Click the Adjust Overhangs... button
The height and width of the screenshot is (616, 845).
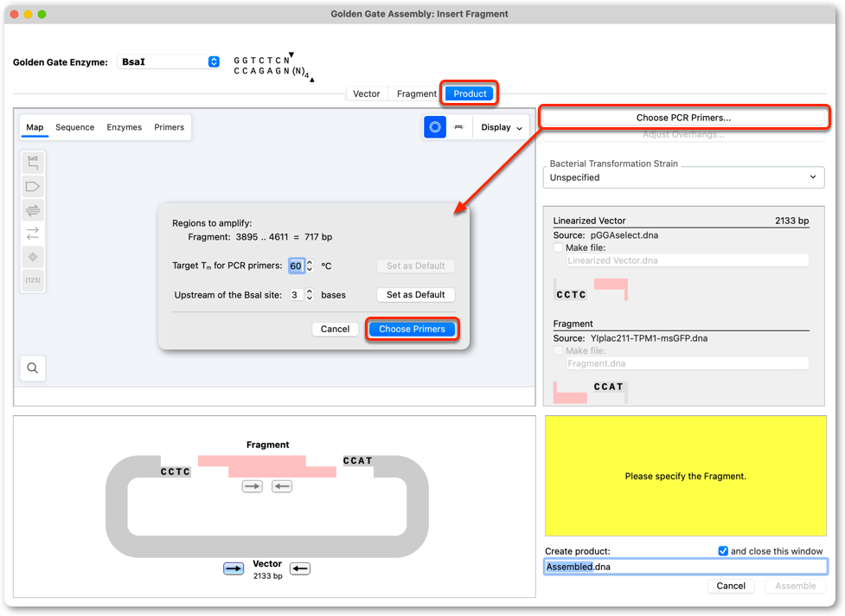coord(683,134)
